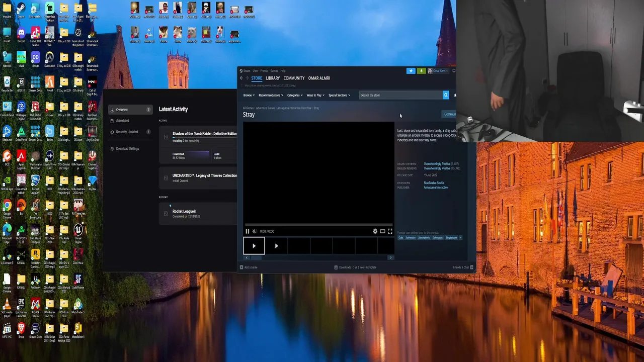Focus the Search the store field
The image size is (644, 362).
pos(401,95)
